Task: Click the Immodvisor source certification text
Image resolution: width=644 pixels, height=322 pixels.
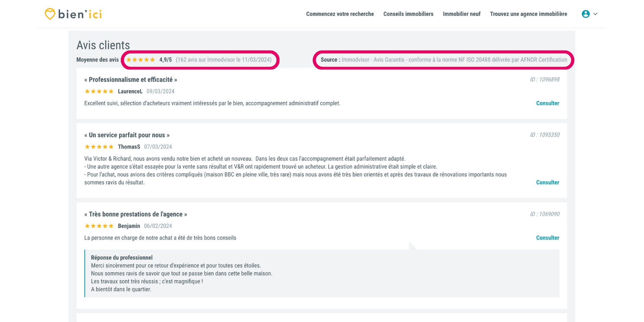Action: click(x=454, y=60)
